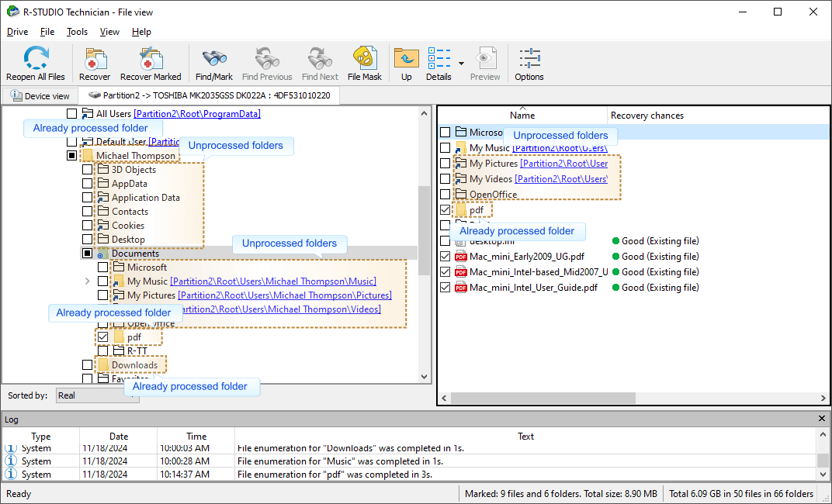Click the Downloads folder icon in tree
The image size is (832, 504).
click(103, 364)
